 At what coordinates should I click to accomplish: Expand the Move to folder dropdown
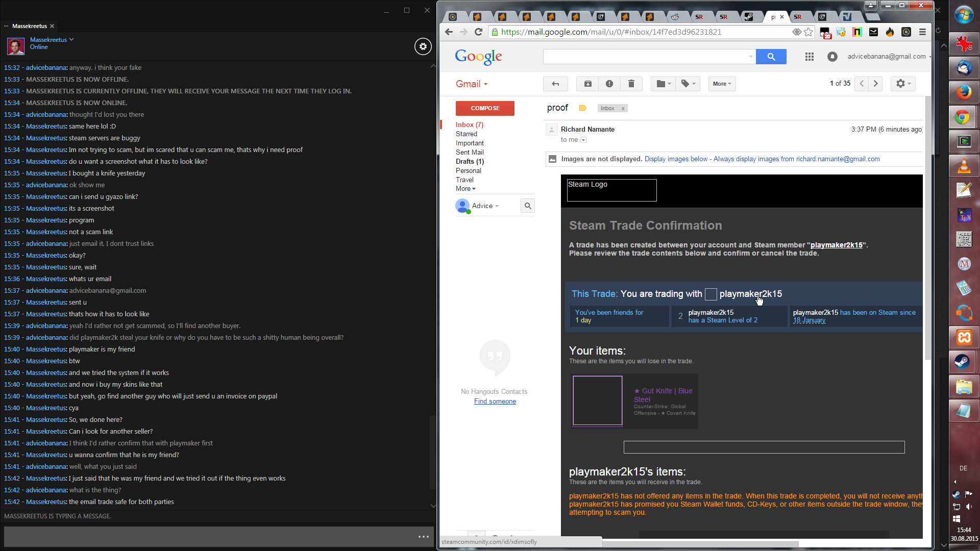(663, 84)
